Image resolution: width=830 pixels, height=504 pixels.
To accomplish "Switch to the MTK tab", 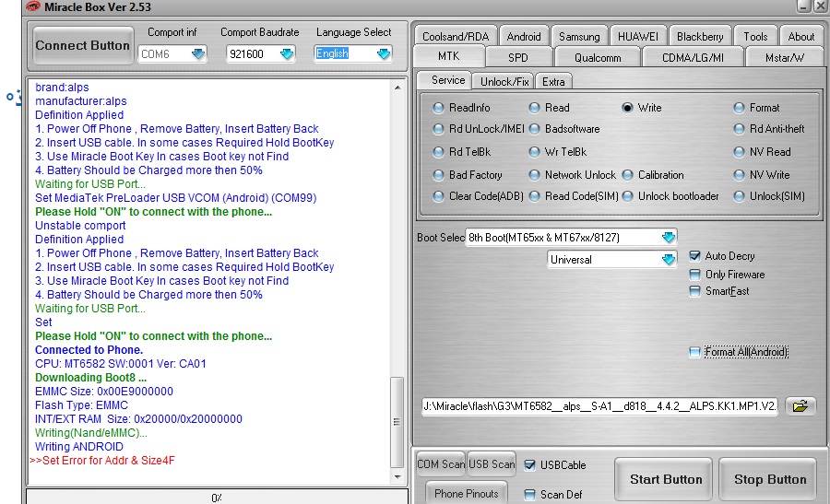I will 449,56.
